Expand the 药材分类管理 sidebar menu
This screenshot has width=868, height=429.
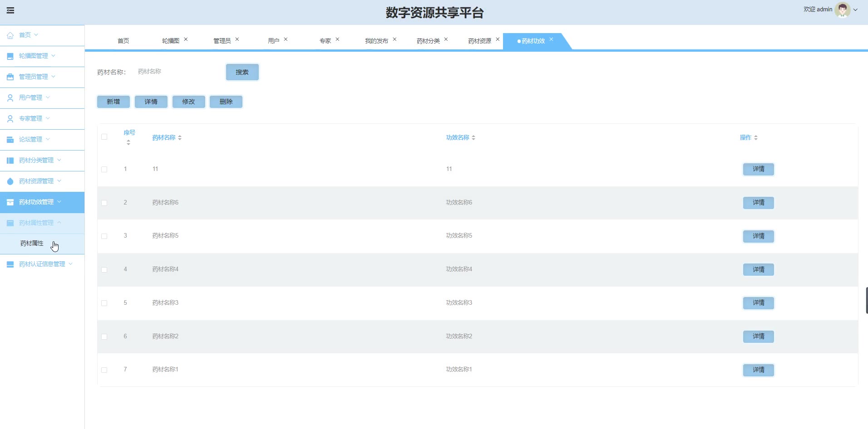point(59,160)
